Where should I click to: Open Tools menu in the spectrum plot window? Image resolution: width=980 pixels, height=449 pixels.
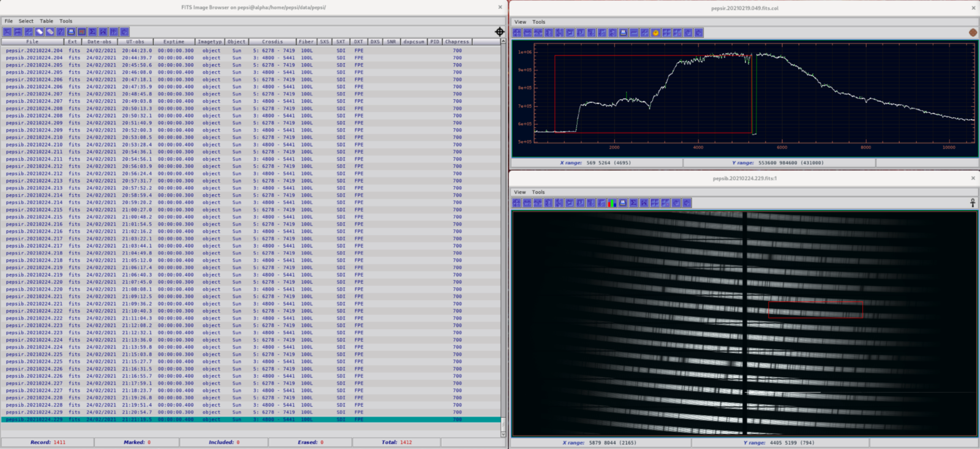[538, 22]
